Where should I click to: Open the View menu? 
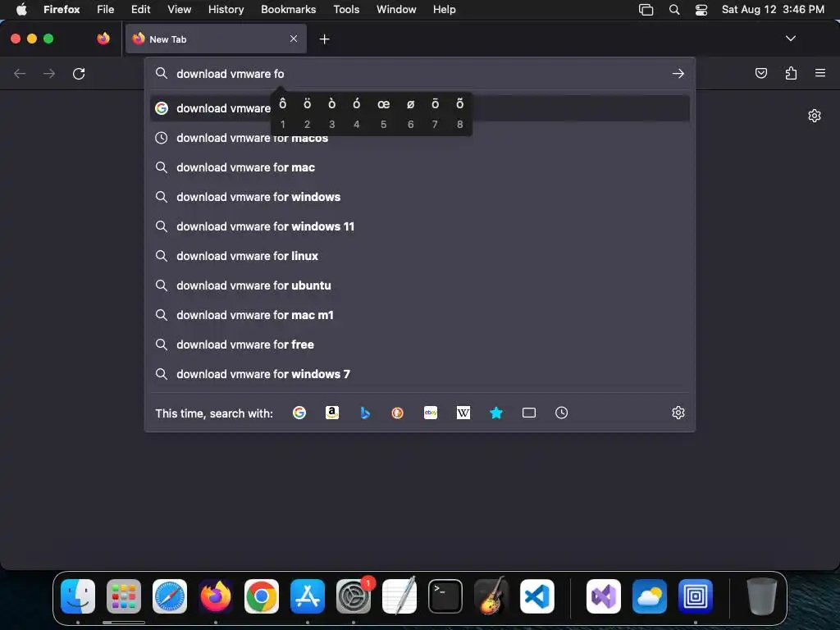point(179,9)
